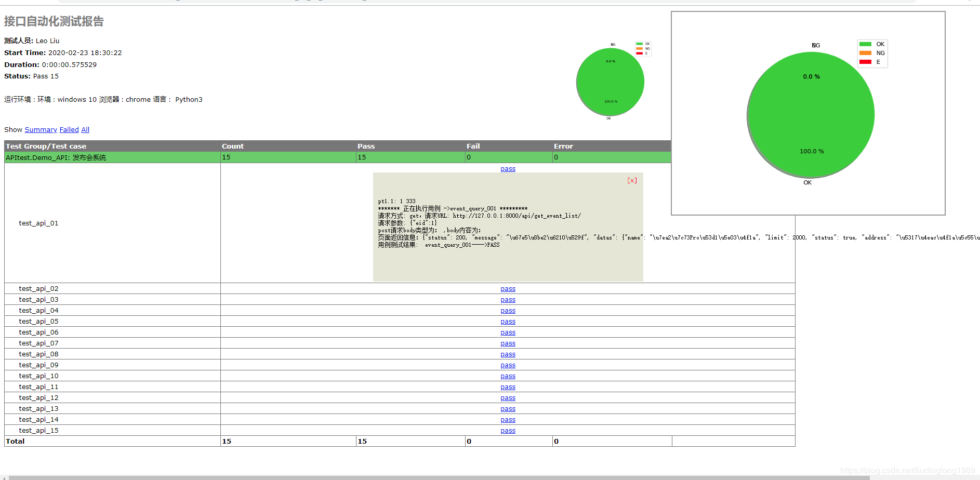This screenshot has height=480, width=980.
Task: Open pass link for test_api_05
Action: (508, 322)
